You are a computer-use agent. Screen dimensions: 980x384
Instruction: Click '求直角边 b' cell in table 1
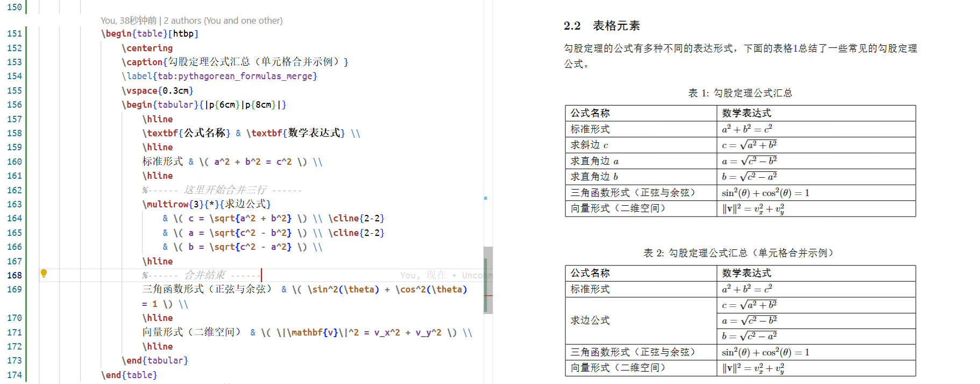click(x=641, y=177)
